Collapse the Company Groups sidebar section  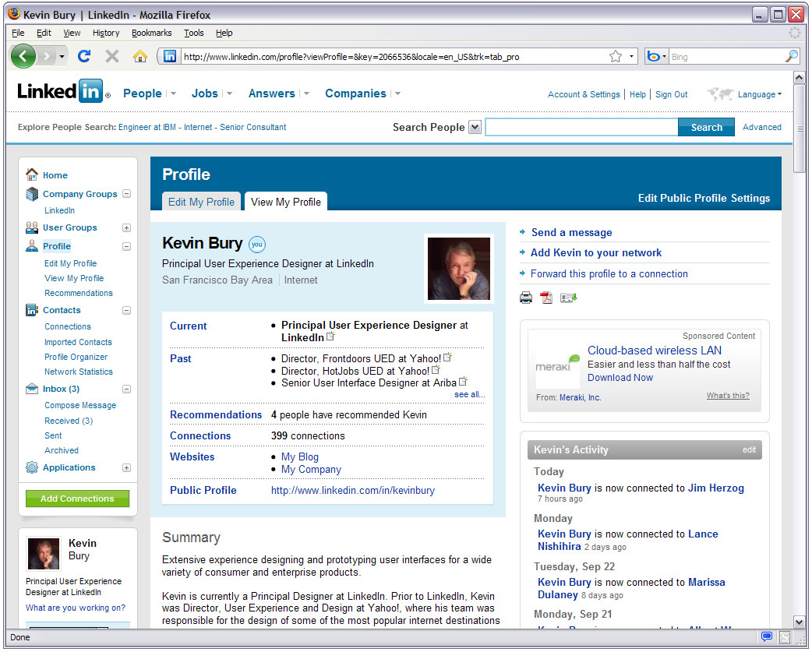tap(126, 193)
